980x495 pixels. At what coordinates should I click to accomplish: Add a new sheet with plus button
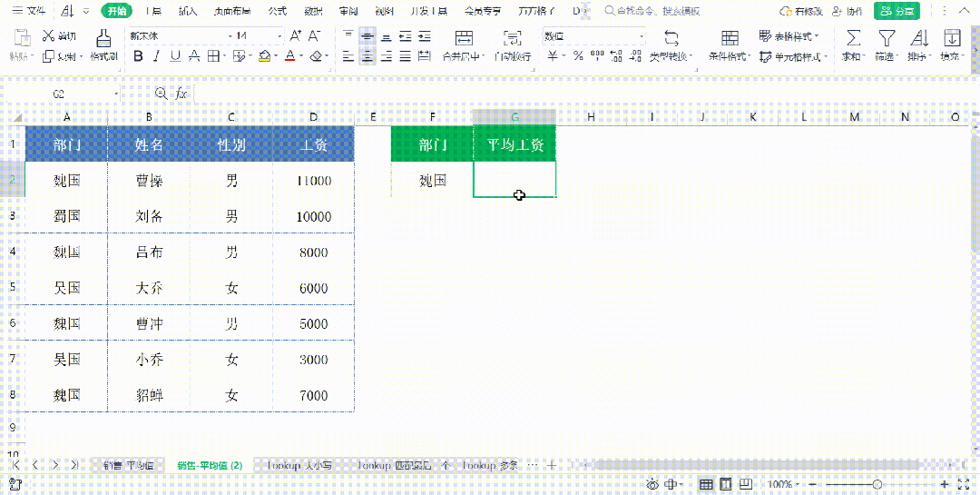click(x=552, y=466)
